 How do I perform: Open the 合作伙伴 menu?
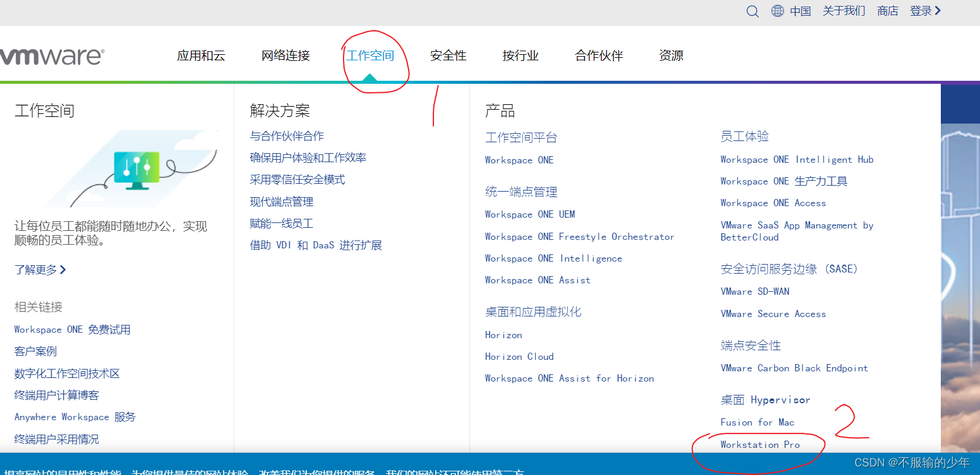598,55
